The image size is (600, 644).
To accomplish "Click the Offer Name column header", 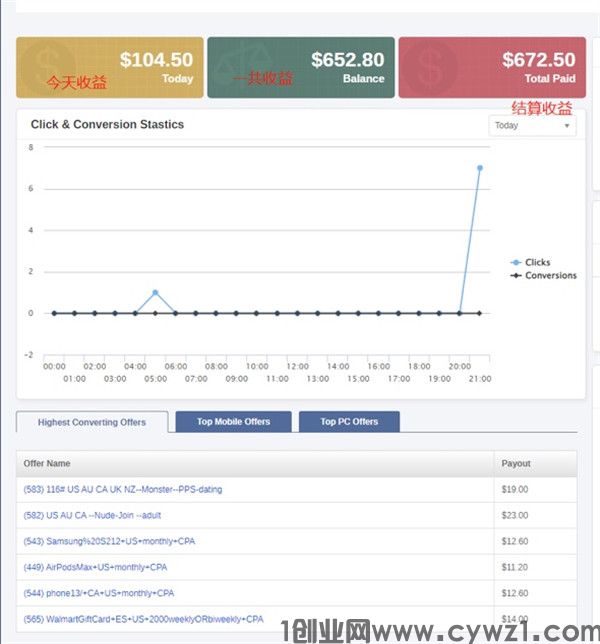I will (x=47, y=464).
